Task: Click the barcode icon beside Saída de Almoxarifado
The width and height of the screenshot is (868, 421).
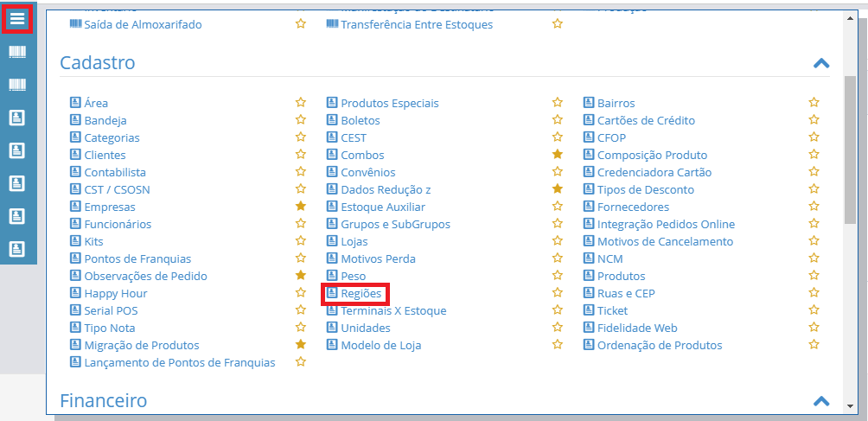Action: (x=76, y=24)
